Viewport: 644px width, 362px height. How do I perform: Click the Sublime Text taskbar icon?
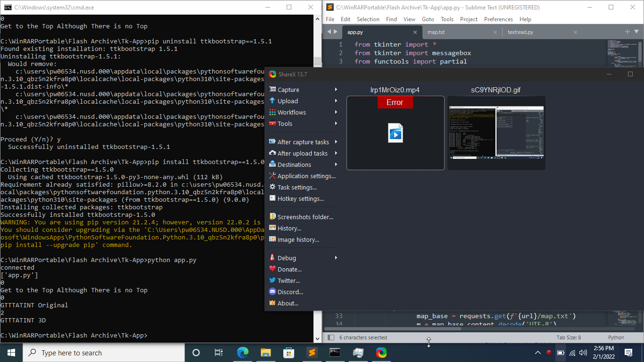tap(312, 352)
